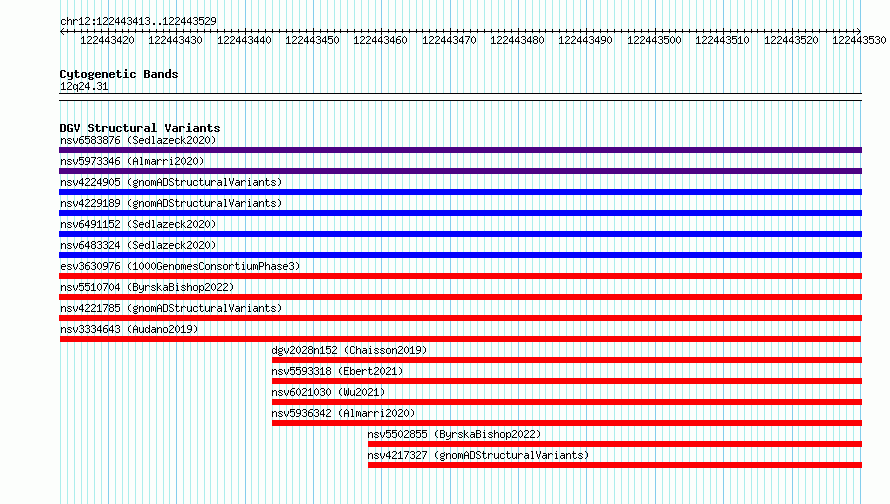
Task: Select the nsv5936342 (Almarri2020) label
Action: [x=343, y=413]
